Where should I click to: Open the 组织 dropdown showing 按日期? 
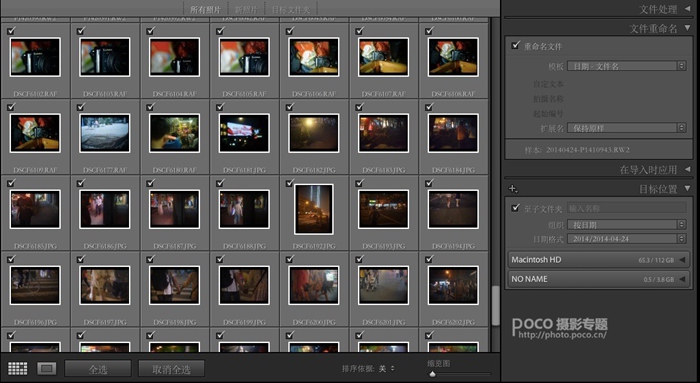(626, 225)
